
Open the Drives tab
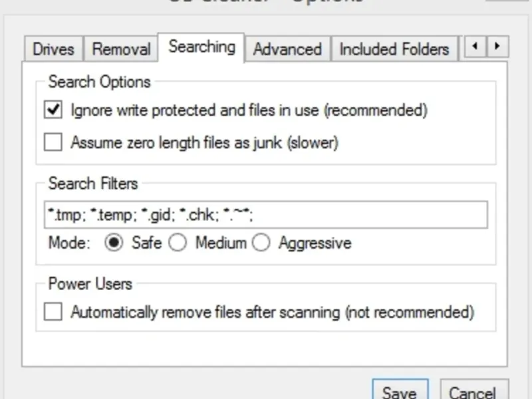click(x=53, y=49)
